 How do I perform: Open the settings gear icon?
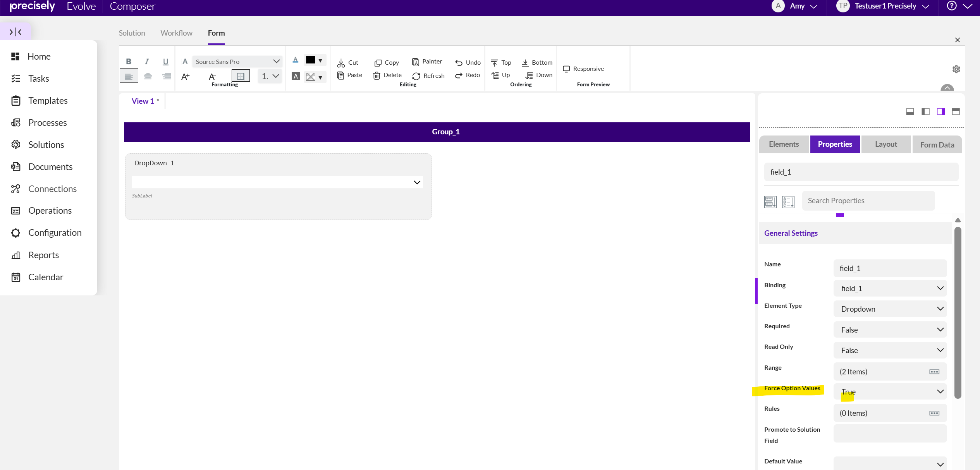[956, 69]
